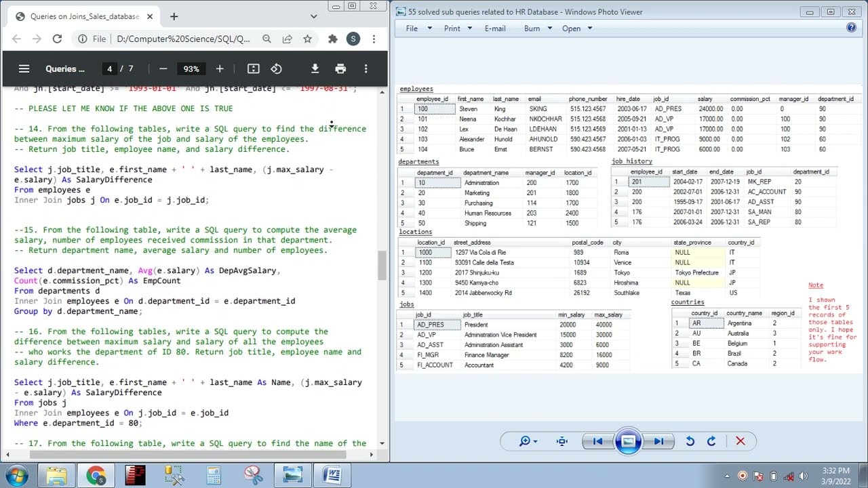Open Snipping Tool from taskbar

point(253,475)
